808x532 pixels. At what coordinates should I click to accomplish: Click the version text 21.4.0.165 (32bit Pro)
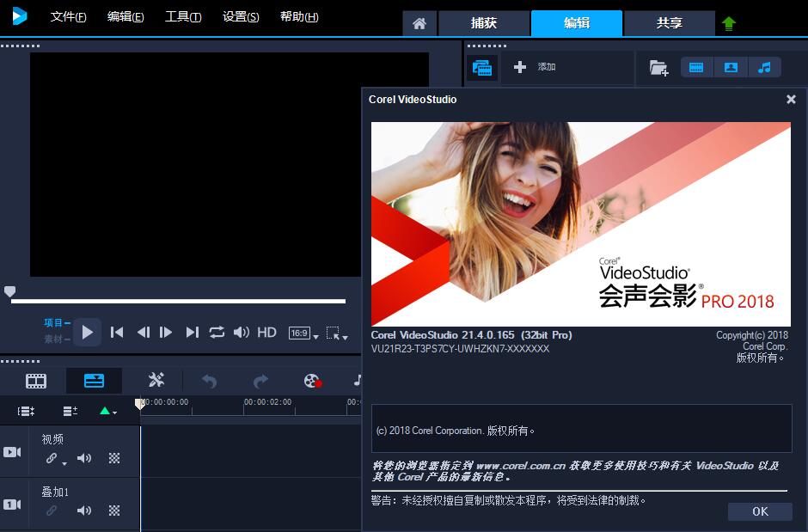click(x=517, y=335)
